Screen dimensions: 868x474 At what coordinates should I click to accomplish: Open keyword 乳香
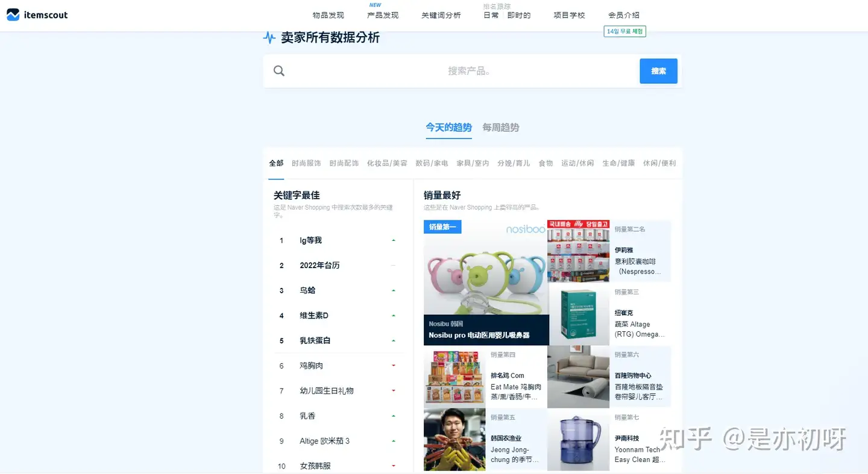pos(307,416)
